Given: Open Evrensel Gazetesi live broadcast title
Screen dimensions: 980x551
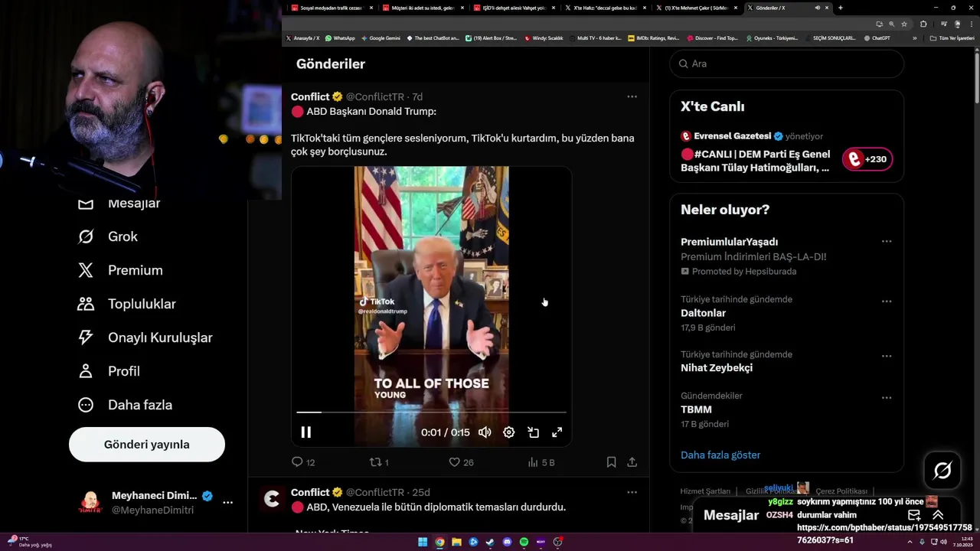Looking at the screenshot, I should click(x=755, y=161).
